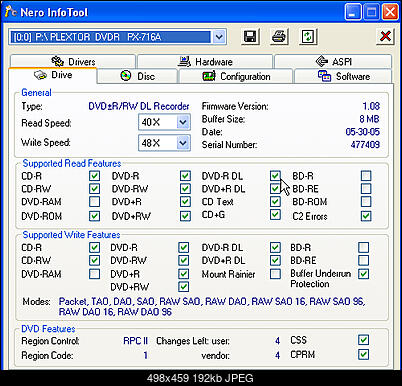Toggle Buffer Underrun Protection checkbox
Screen dimensions: 402x386
click(363, 274)
